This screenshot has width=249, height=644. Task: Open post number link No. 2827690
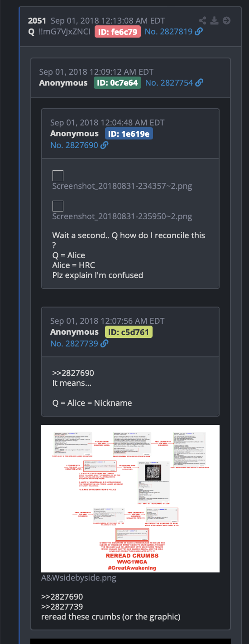coord(74,145)
